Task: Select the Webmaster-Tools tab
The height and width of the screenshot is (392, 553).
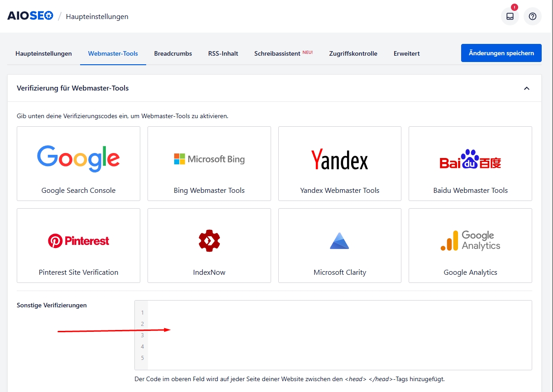Action: click(113, 53)
